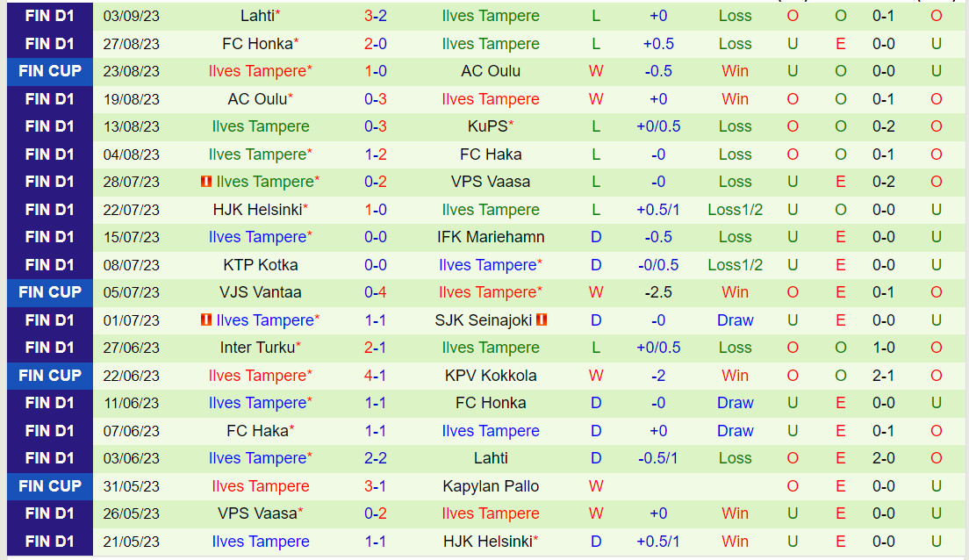Click the FIN CUP label on 23/08/23 row

[50, 71]
